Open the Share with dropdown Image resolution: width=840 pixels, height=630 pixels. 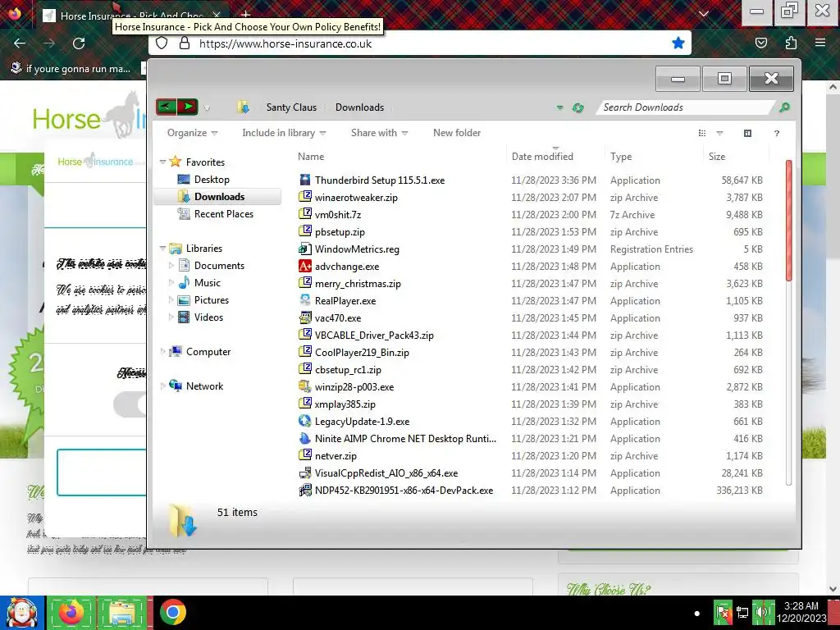(379, 133)
